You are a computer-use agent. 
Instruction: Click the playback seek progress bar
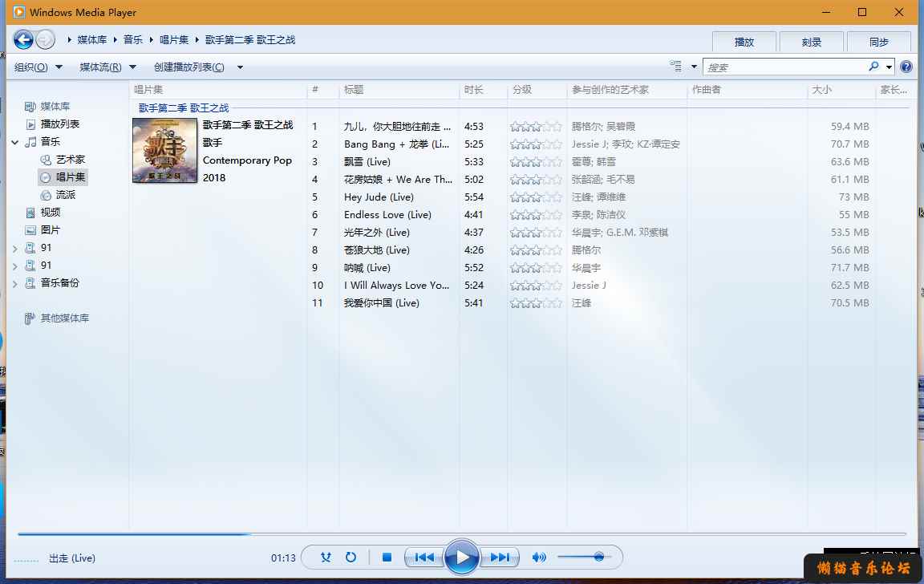461,534
